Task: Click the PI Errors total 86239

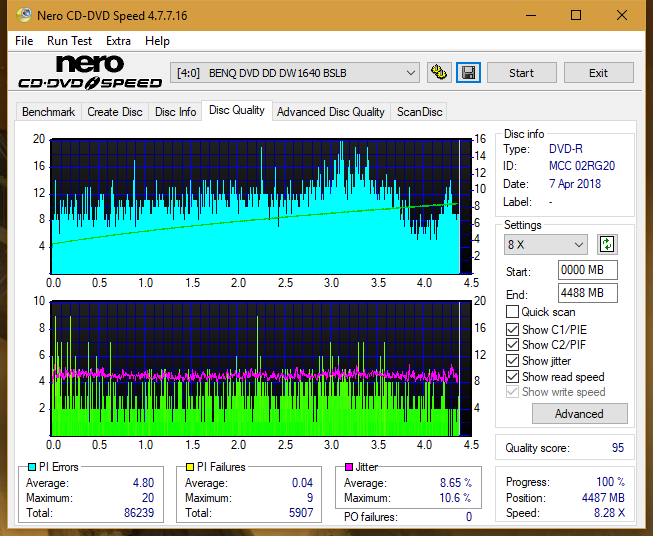Action: pos(139,513)
